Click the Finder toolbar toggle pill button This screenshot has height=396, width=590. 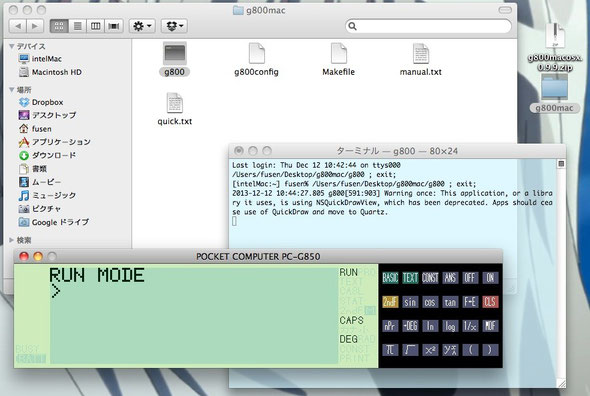click(x=505, y=10)
